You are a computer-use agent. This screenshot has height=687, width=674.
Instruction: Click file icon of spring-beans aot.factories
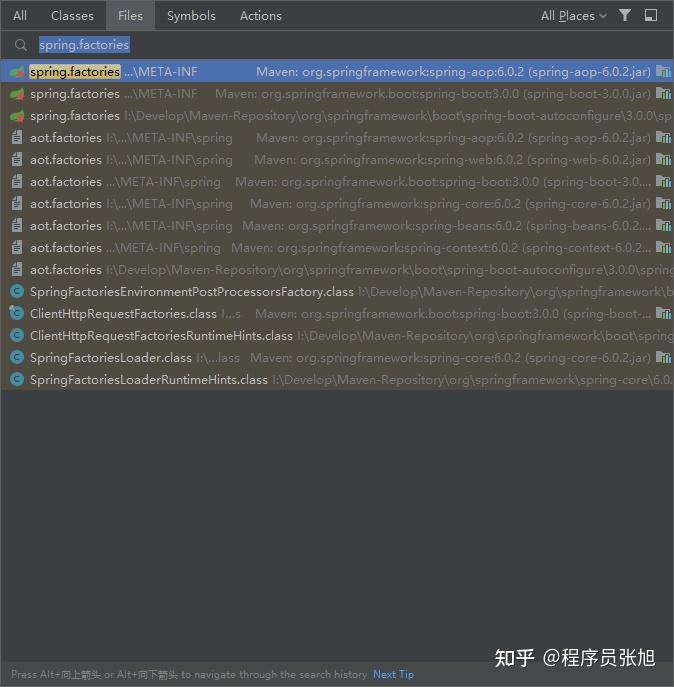click(17, 226)
